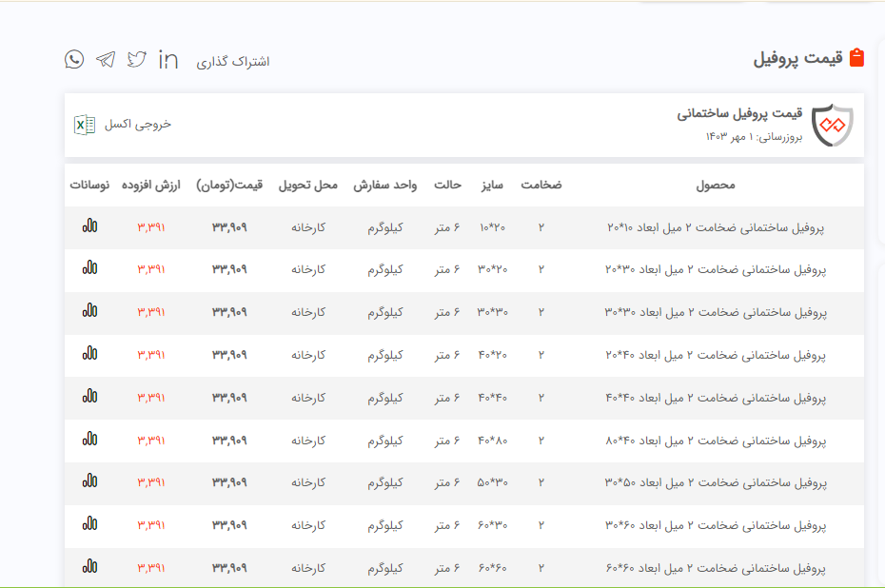885x588 pixels.
Task: Click the red clipboard icon beside قیمت پروفیل
Action: tap(856, 58)
